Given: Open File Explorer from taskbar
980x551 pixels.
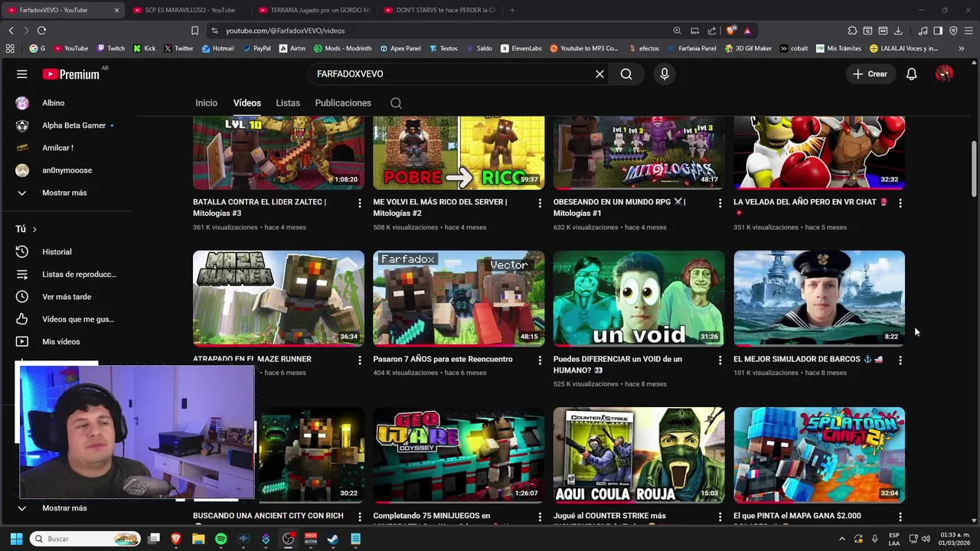Looking at the screenshot, I should pyautogui.click(x=198, y=539).
